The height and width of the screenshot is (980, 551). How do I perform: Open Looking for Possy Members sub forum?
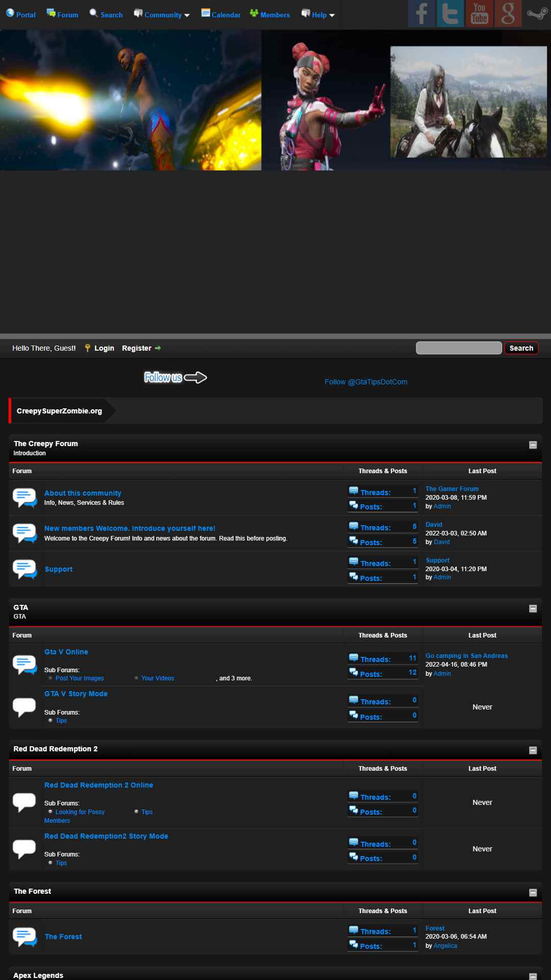[x=74, y=816]
